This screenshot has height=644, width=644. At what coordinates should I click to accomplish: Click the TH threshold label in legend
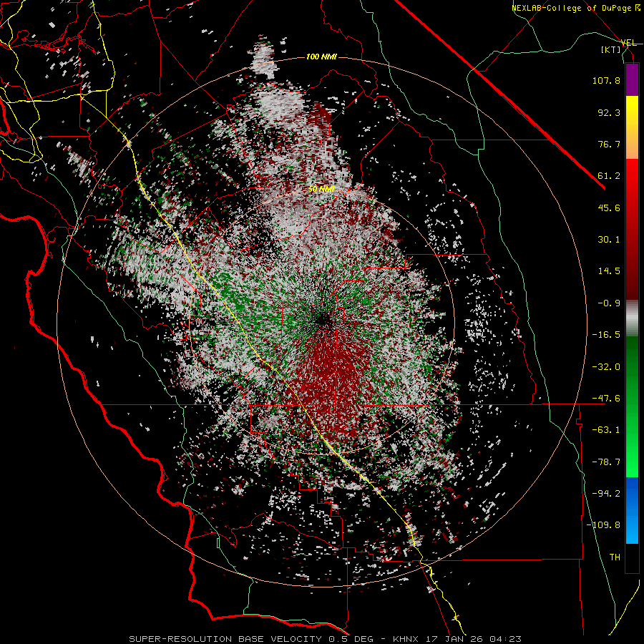pyautogui.click(x=615, y=557)
